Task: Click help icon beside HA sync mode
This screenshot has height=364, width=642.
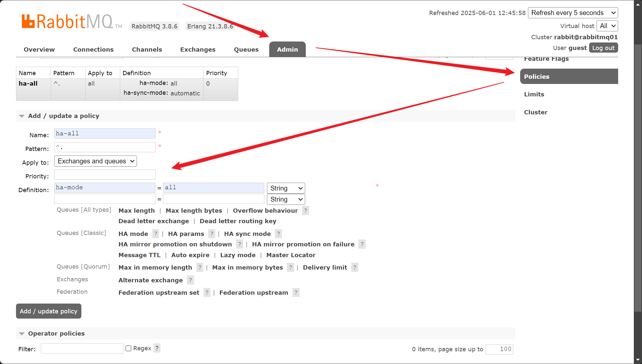Action: (278, 234)
